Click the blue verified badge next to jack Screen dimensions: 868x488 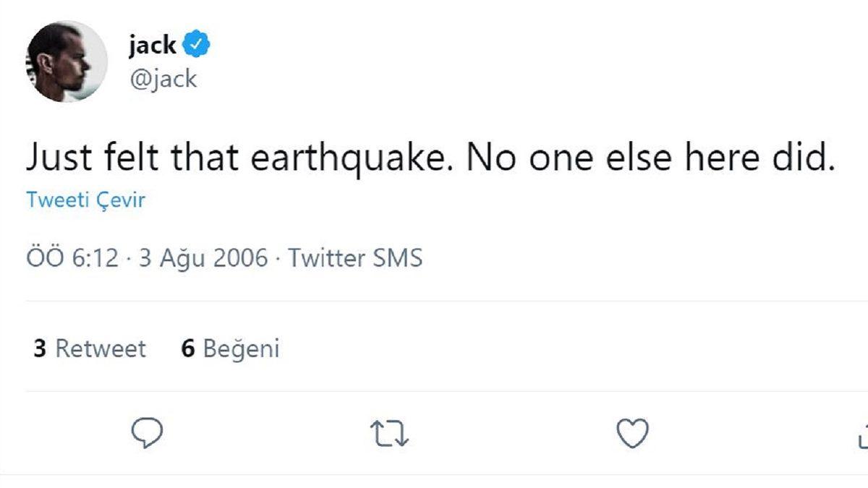click(x=195, y=44)
